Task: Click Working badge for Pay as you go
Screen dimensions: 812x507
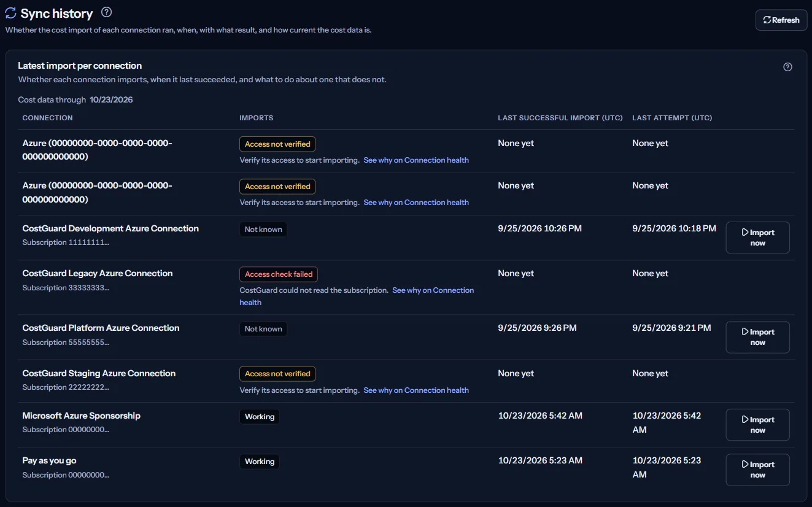Action: [260, 462]
